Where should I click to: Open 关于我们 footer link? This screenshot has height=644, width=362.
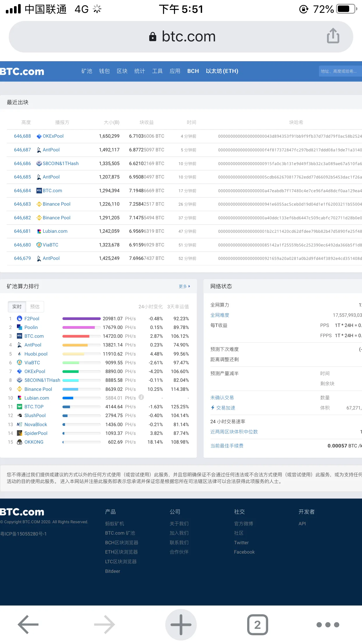(179, 524)
